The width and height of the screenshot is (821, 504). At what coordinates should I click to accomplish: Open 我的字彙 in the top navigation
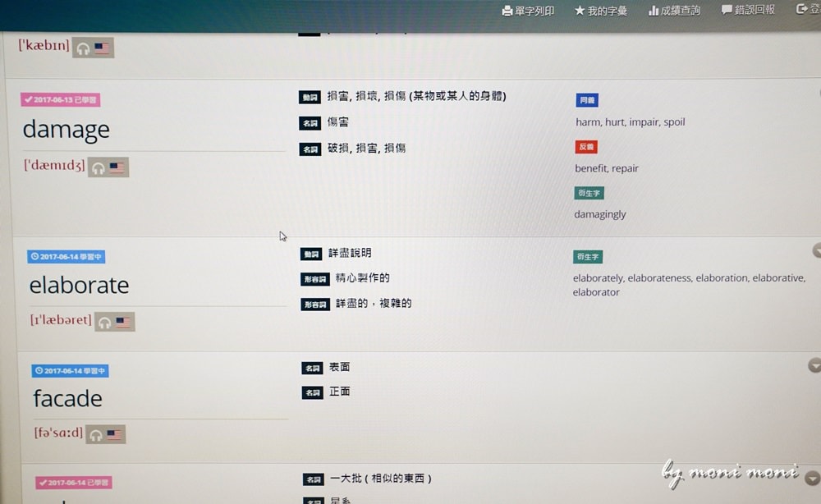tap(600, 11)
